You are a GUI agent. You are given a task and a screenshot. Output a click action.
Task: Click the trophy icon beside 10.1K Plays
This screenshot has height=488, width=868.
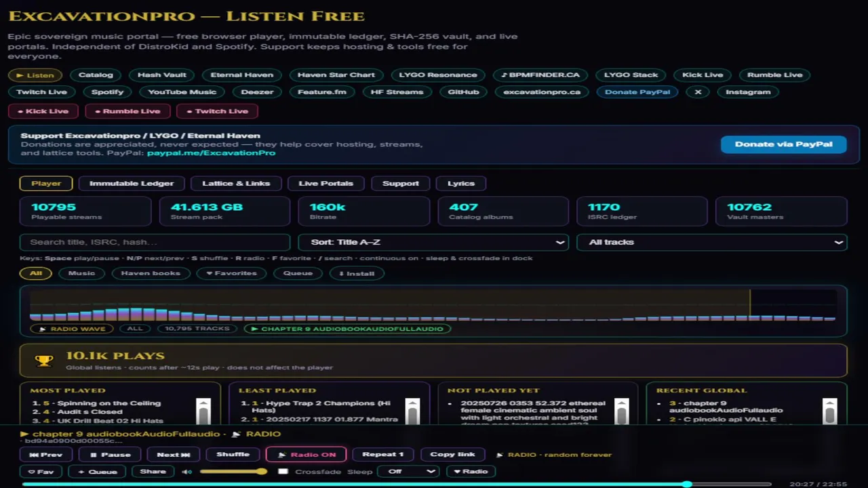44,361
